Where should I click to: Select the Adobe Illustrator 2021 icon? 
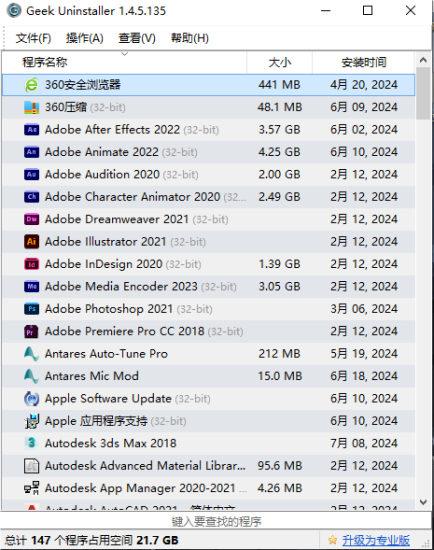coord(31,242)
